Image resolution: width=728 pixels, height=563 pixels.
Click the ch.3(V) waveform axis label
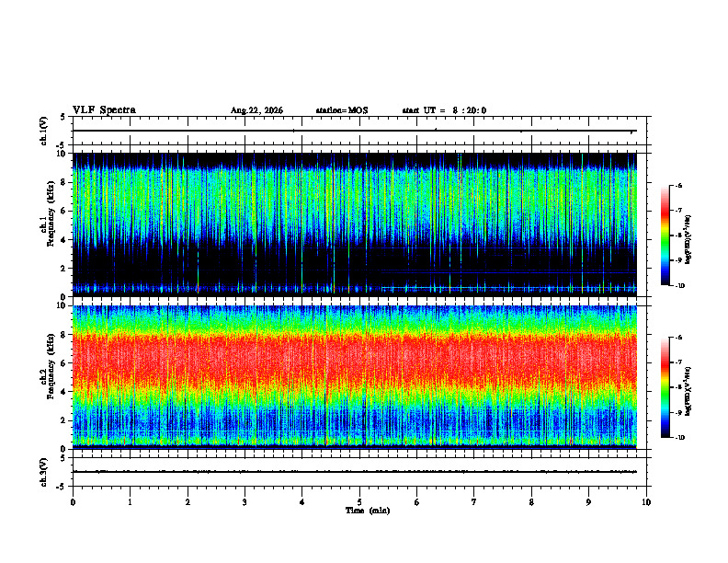point(44,472)
